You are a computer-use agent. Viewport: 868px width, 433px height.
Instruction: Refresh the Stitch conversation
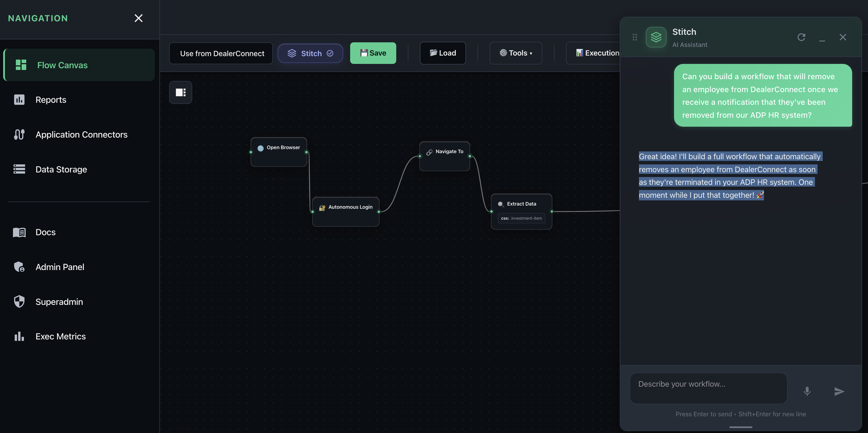coord(801,37)
